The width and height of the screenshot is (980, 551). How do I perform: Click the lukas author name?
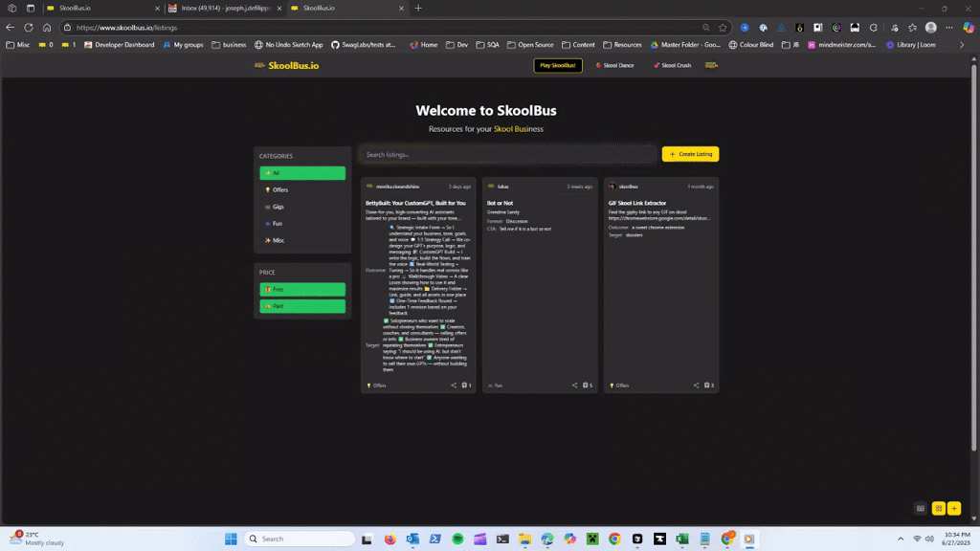coord(503,187)
